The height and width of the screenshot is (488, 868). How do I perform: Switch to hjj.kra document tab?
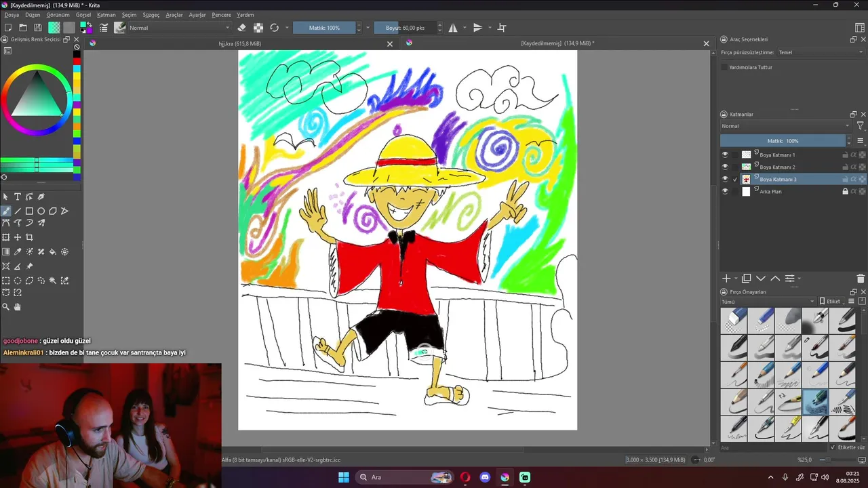[x=240, y=43]
